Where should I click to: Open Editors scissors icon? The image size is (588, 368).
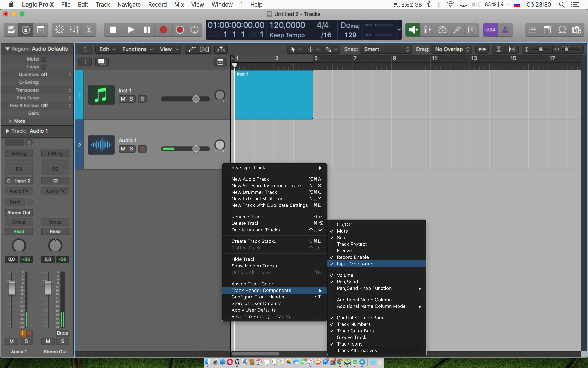(x=89, y=30)
